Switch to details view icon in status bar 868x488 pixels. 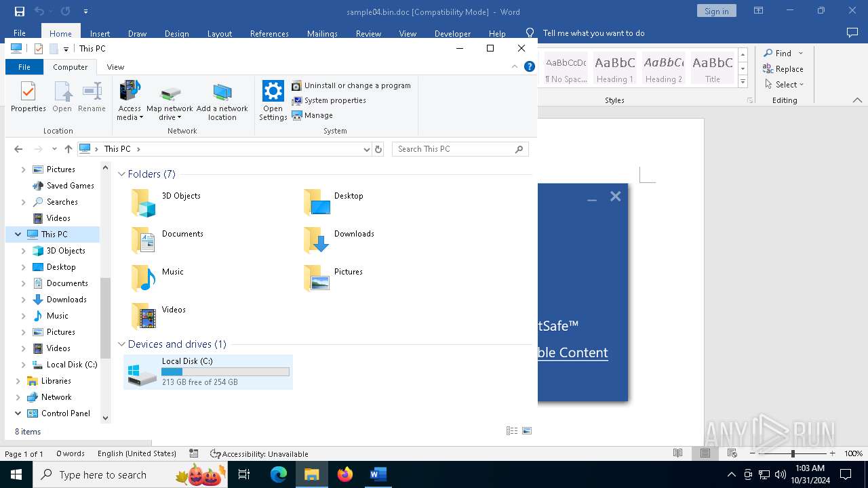[512, 431]
